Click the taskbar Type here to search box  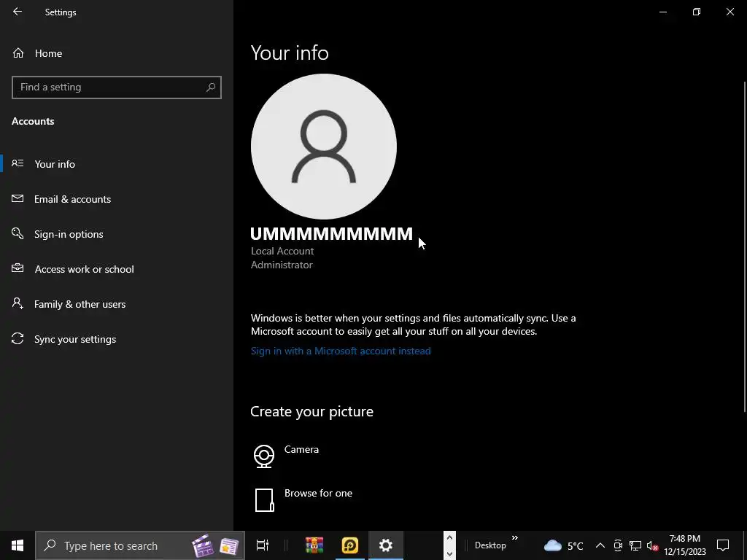click(x=140, y=545)
